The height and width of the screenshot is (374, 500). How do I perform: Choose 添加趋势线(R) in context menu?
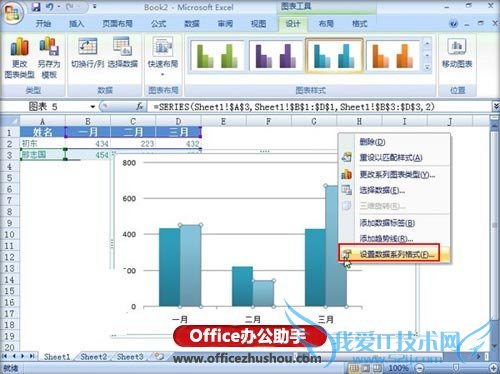(x=395, y=238)
